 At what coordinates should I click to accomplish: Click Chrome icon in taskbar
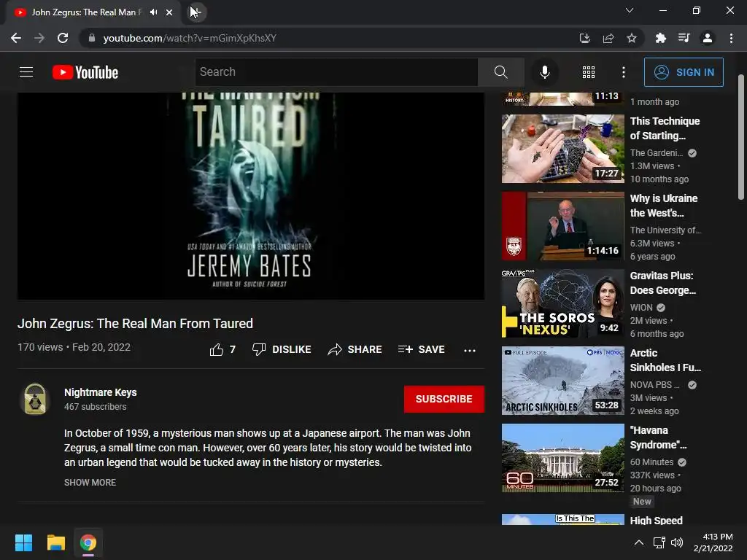click(88, 542)
